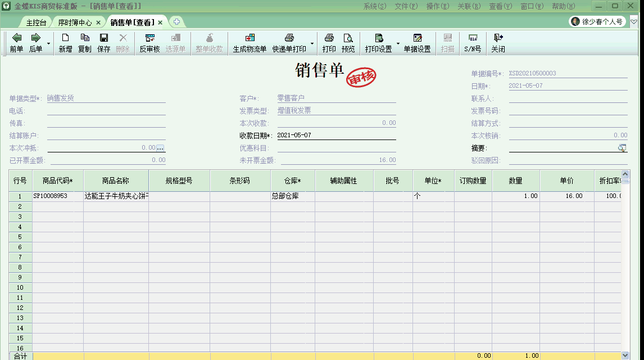This screenshot has width=644, height=360.
Task: Click the green plus to open a new tab
Action: coord(176,22)
